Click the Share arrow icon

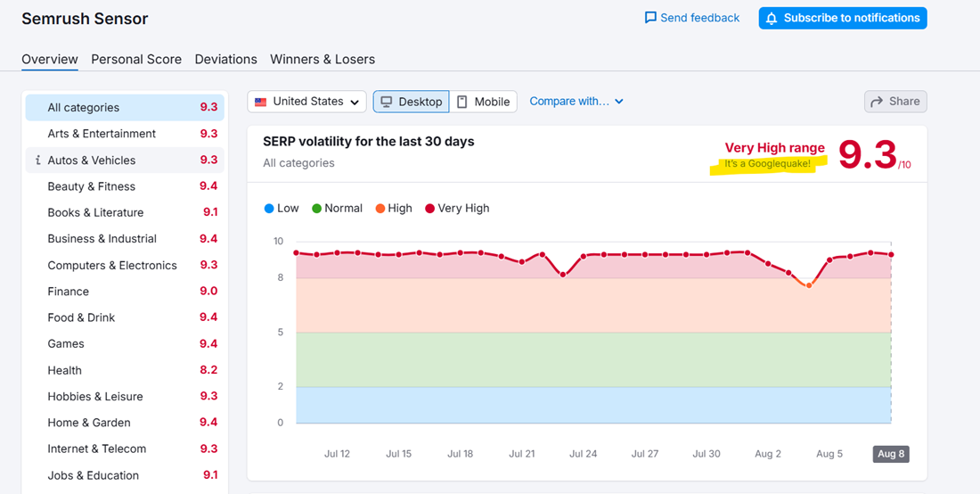click(877, 102)
